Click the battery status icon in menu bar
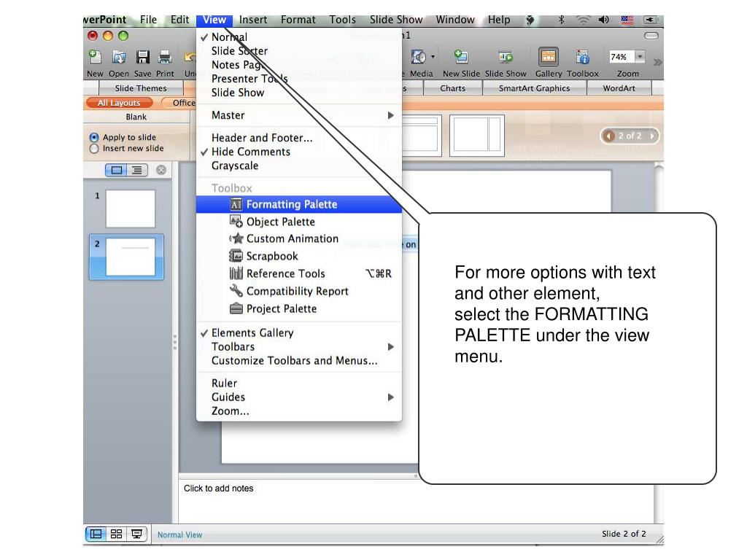This screenshot has height=560, width=747. coord(650,20)
